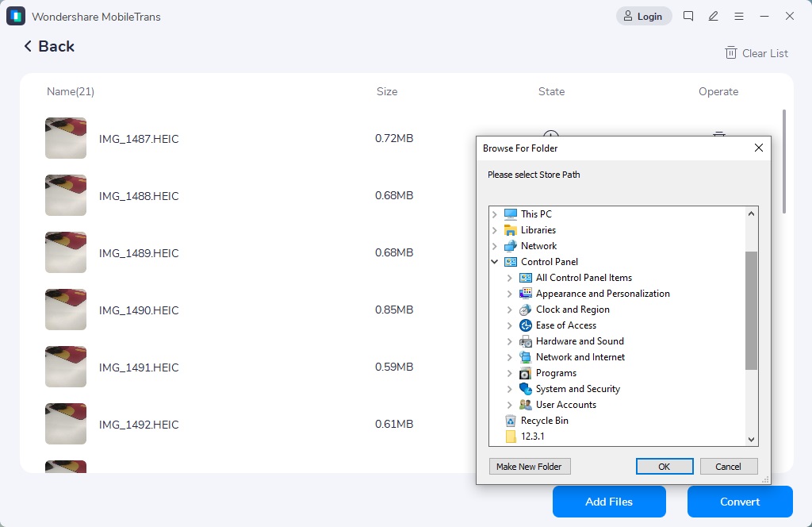Select '12.3.1' folder label
The width and height of the screenshot is (812, 527).
click(x=532, y=437)
